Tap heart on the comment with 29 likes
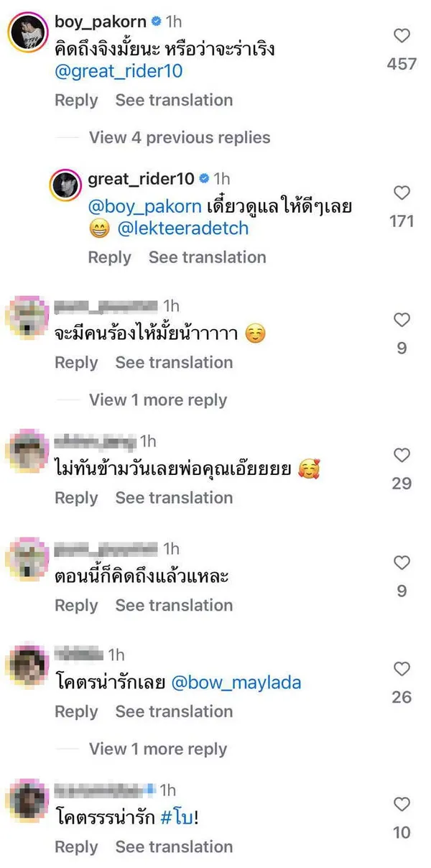Viewport: 431px width, 868px height. click(x=402, y=456)
